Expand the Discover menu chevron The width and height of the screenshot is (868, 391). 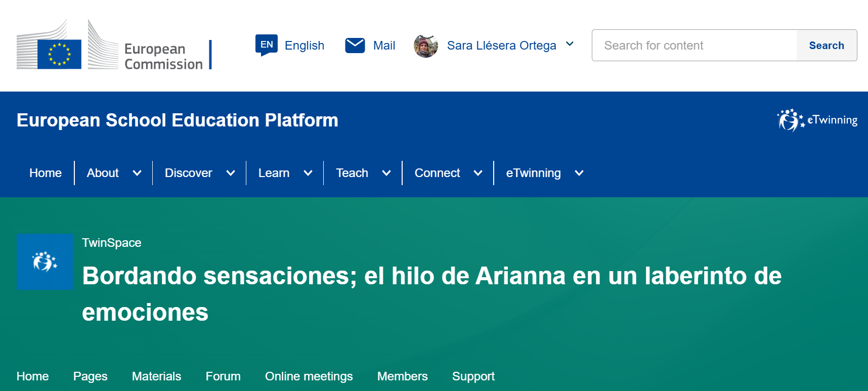click(231, 173)
